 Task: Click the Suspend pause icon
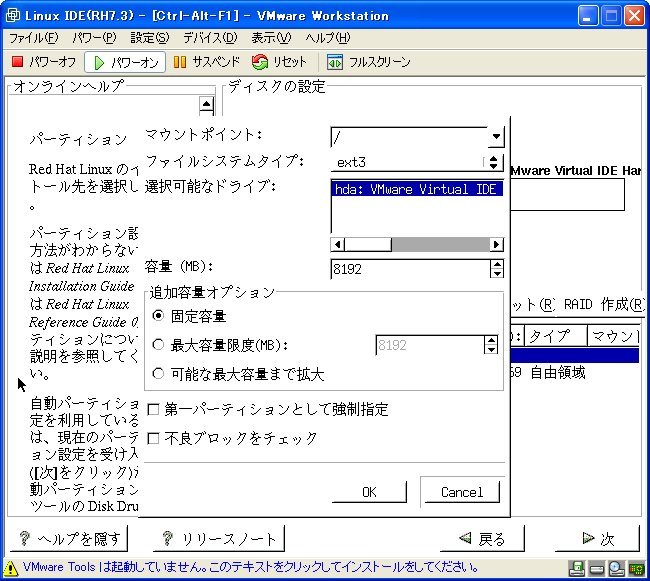click(x=179, y=62)
